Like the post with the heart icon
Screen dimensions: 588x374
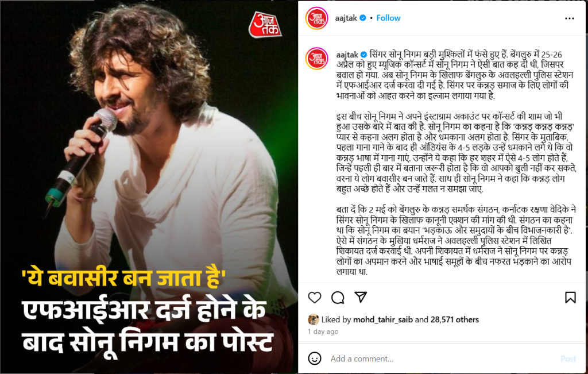click(314, 298)
